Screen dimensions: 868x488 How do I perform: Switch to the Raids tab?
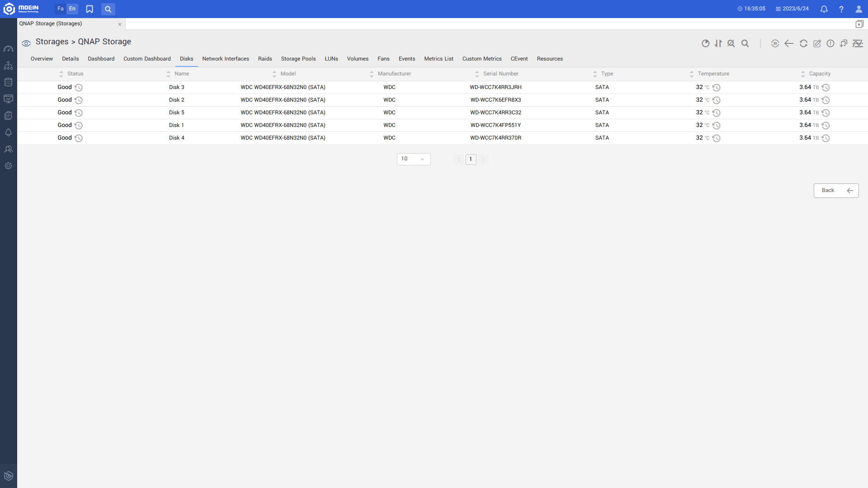coord(265,59)
